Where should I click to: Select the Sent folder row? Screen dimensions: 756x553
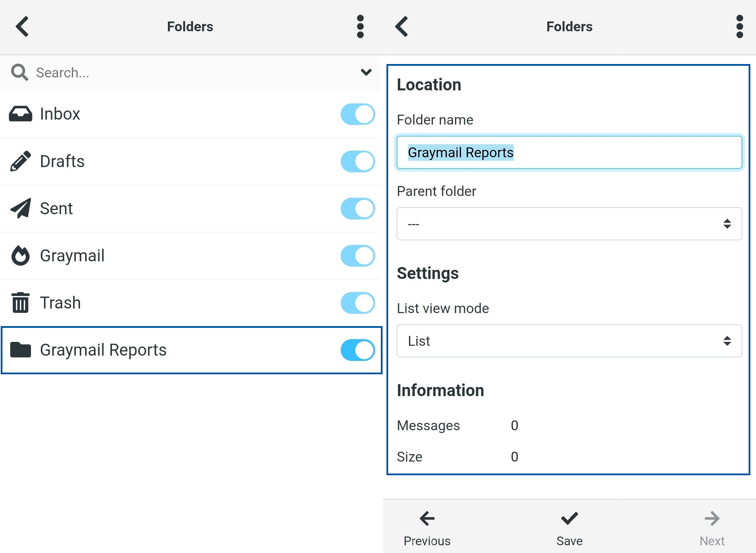click(190, 208)
